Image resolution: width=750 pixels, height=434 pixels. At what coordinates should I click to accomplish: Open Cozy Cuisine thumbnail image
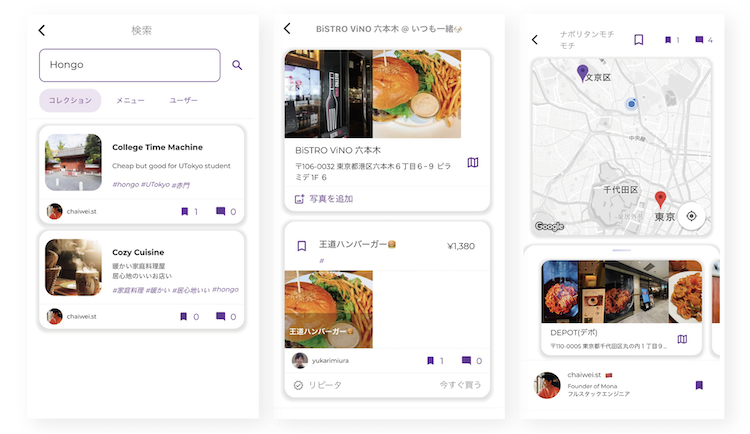point(73,267)
